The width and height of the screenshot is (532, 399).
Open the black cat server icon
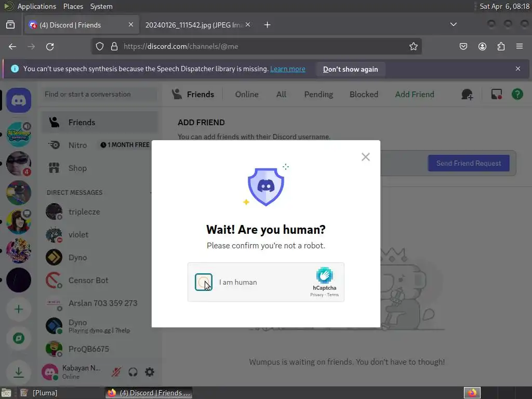(x=19, y=193)
